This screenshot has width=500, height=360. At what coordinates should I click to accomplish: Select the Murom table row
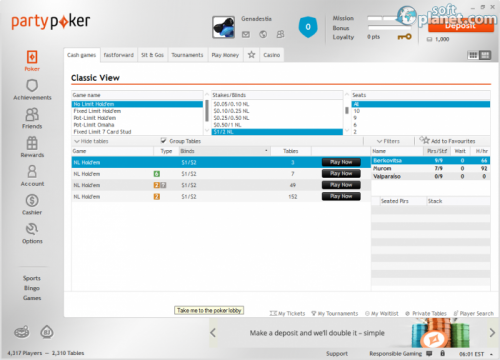point(430,168)
